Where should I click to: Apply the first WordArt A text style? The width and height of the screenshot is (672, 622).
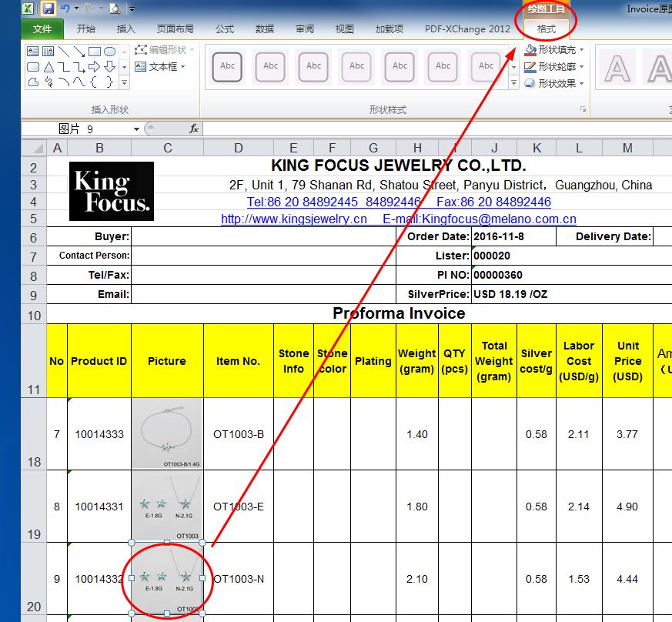(x=617, y=69)
